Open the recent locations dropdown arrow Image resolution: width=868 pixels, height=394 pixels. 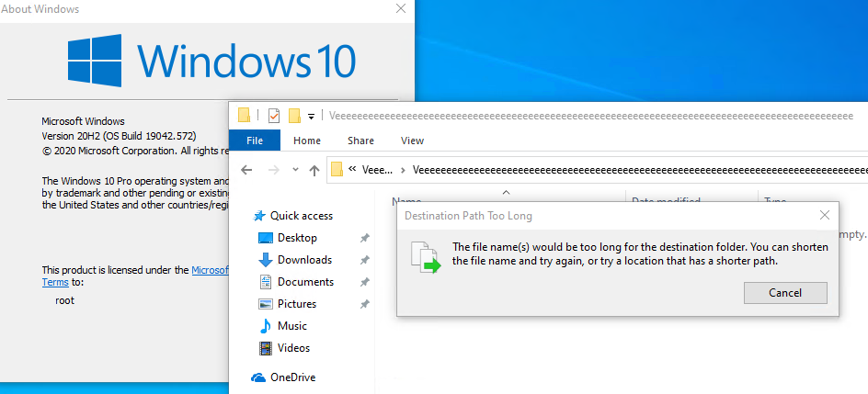coord(295,170)
